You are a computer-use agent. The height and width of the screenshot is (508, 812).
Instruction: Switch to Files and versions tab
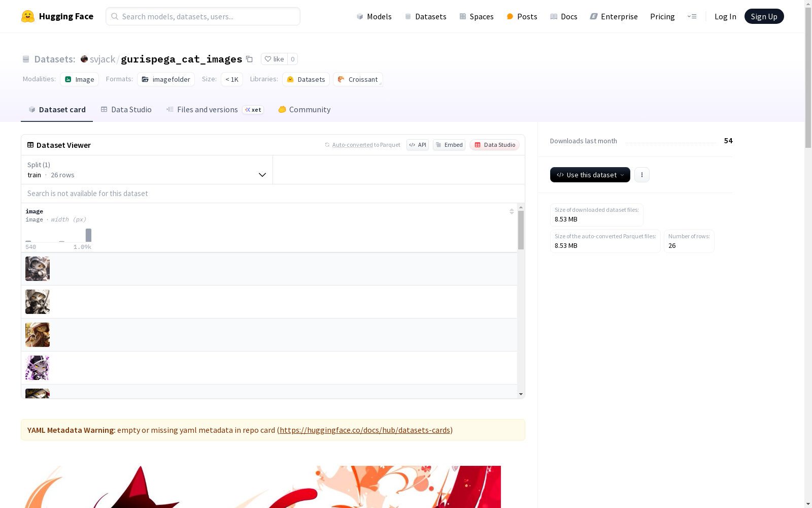point(215,110)
